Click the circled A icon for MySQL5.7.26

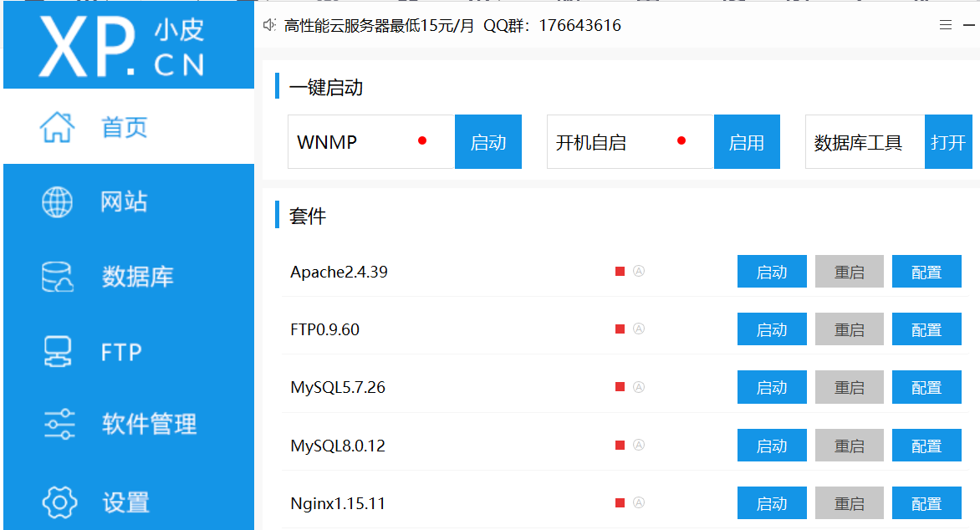pos(639,387)
